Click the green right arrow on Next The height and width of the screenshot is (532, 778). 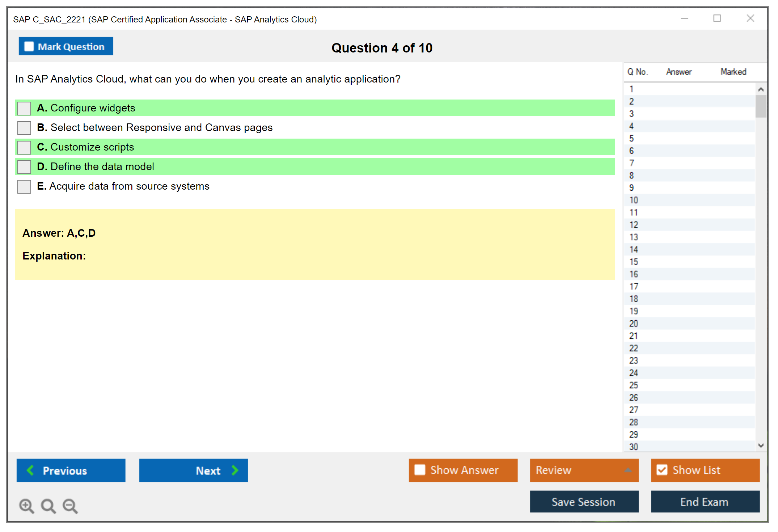[235, 470]
